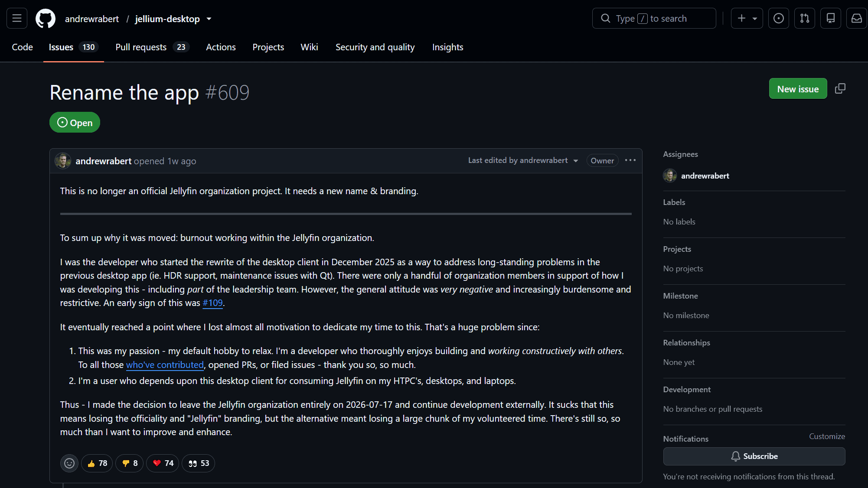Screen dimensions: 868x488
Task: Open the Actions tab
Action: coord(221,47)
